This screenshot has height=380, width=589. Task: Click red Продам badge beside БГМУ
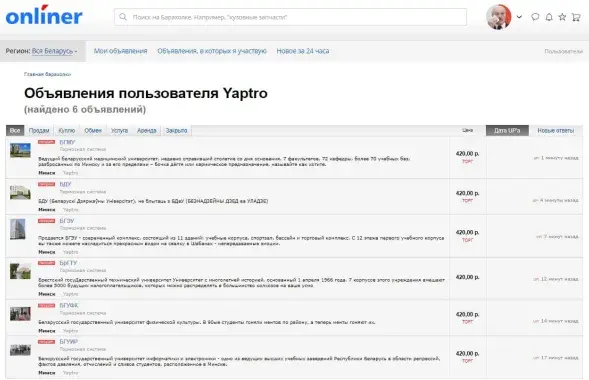[x=46, y=142]
